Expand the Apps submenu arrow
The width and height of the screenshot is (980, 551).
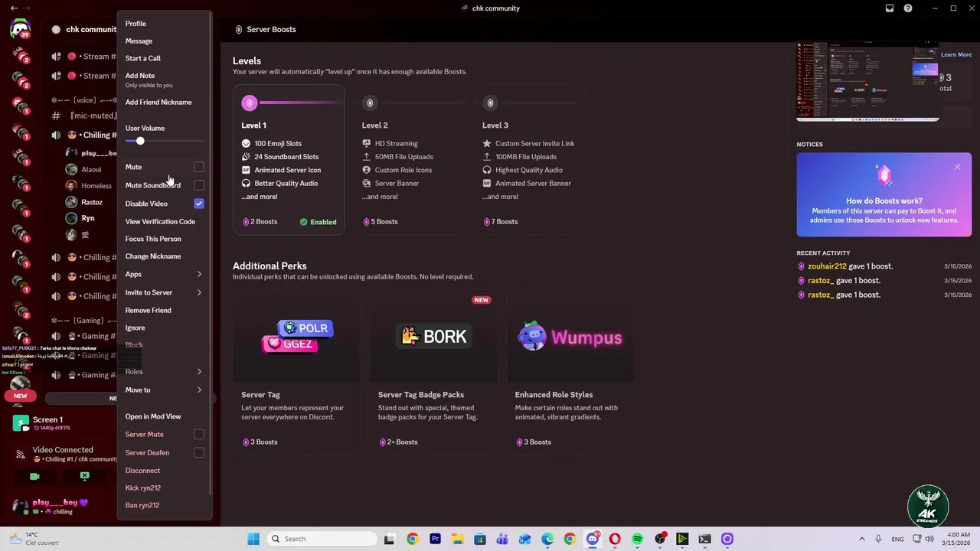point(199,274)
